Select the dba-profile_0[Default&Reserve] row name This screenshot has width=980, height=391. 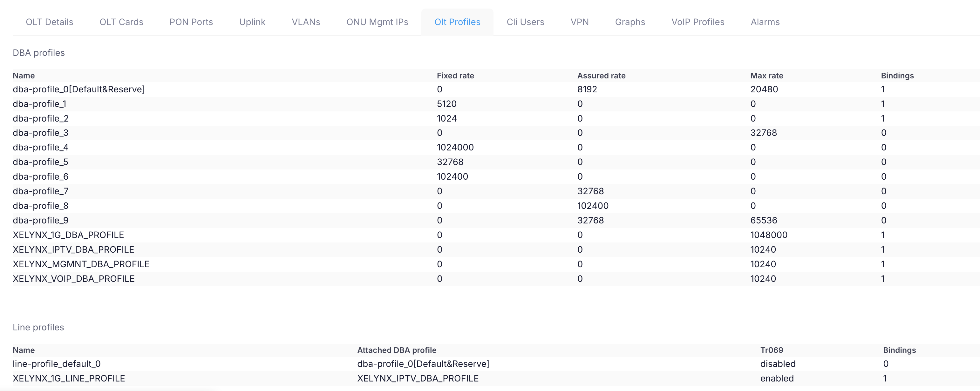pyautogui.click(x=79, y=89)
